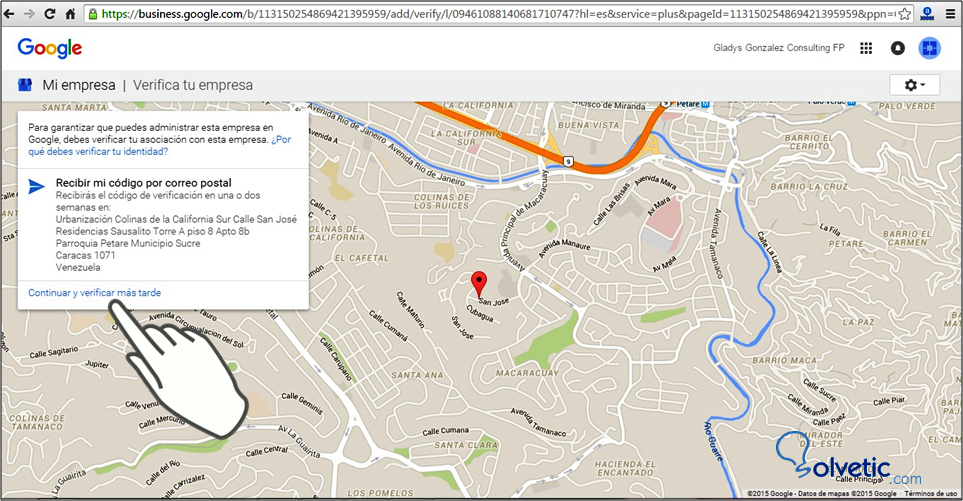Choose Recibir mi código por correo postal
This screenshot has width=963, height=501.
tap(144, 182)
